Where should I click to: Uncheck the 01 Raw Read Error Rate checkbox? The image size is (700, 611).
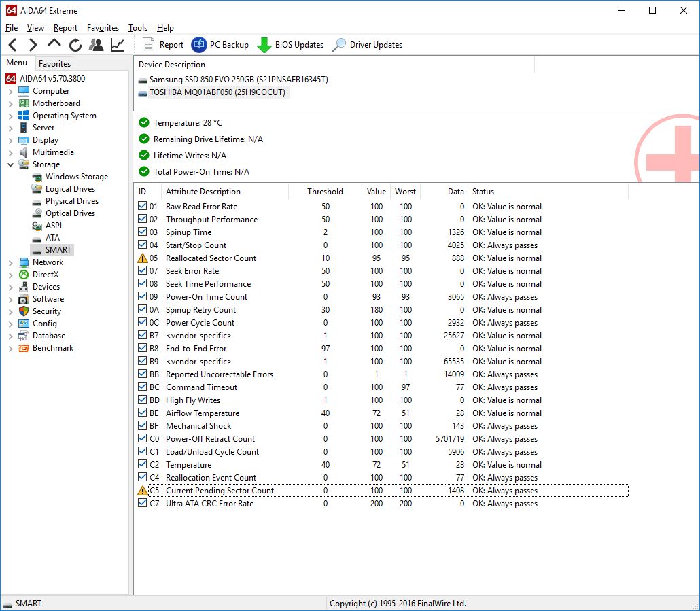point(143,206)
